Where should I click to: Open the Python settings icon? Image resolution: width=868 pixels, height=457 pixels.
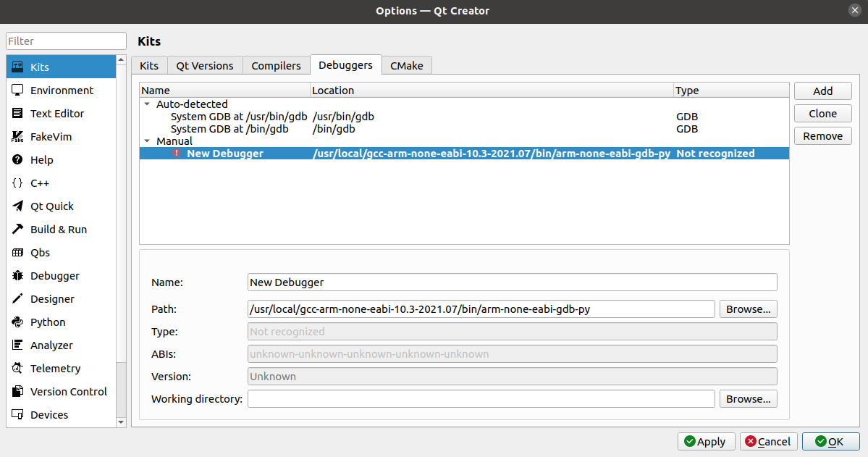17,322
